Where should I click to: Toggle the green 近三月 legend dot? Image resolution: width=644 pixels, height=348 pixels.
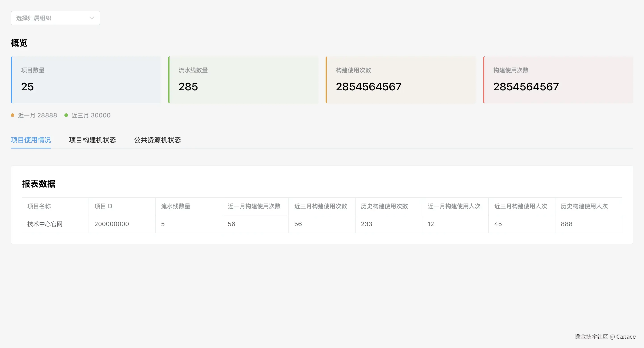pos(66,115)
